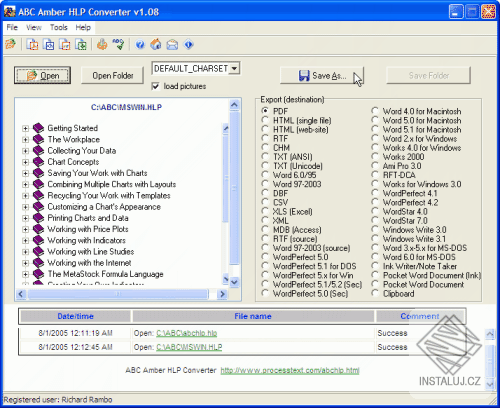Choose the CHM export radio button

coord(265,147)
